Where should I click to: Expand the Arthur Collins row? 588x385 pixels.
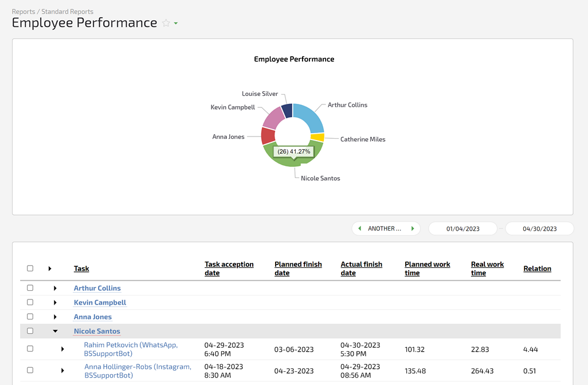click(55, 288)
